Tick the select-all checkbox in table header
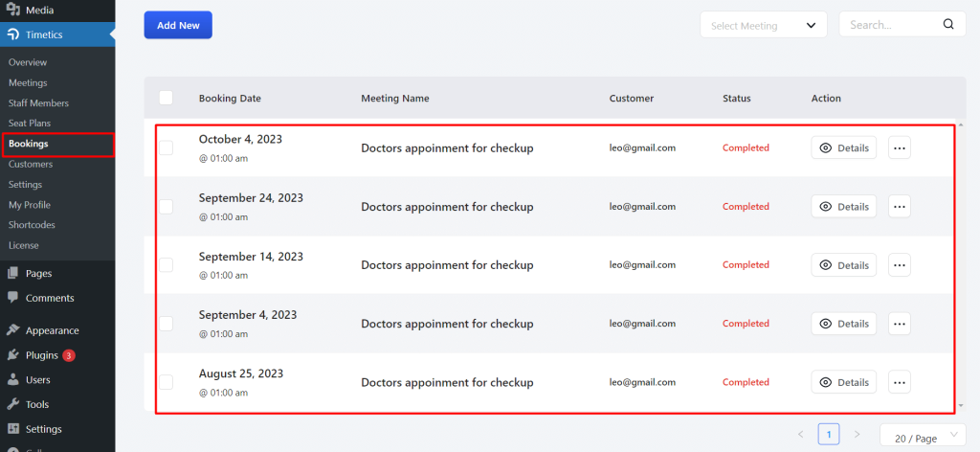This screenshot has height=452, width=980. click(x=166, y=98)
